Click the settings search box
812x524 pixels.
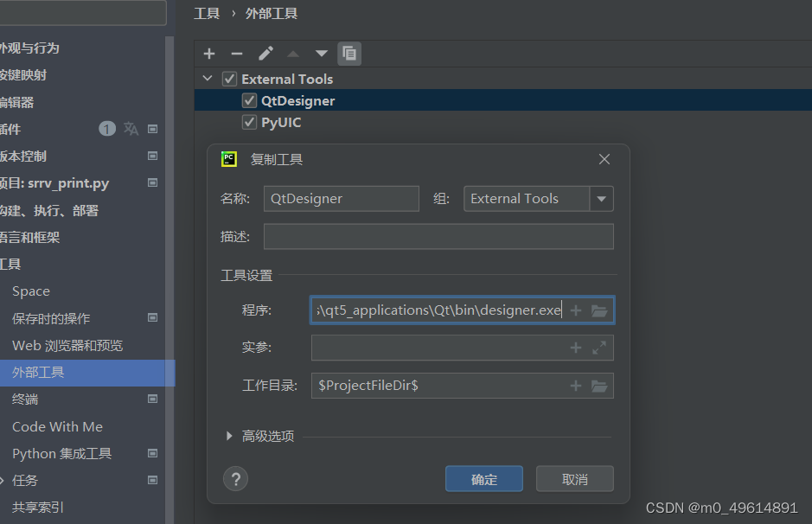[x=83, y=12]
